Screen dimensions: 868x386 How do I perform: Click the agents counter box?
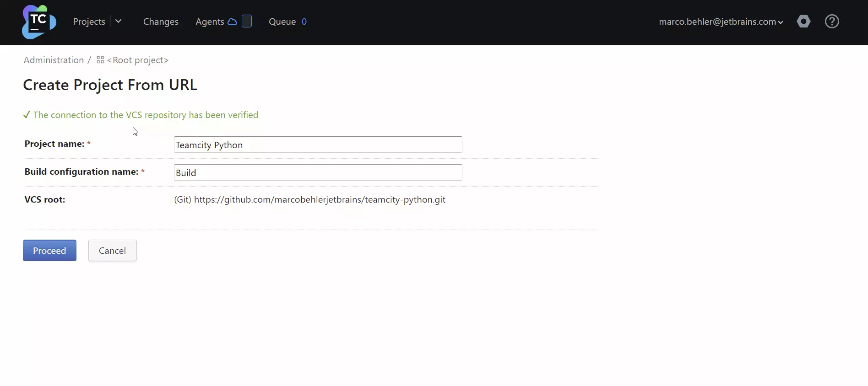247,21
